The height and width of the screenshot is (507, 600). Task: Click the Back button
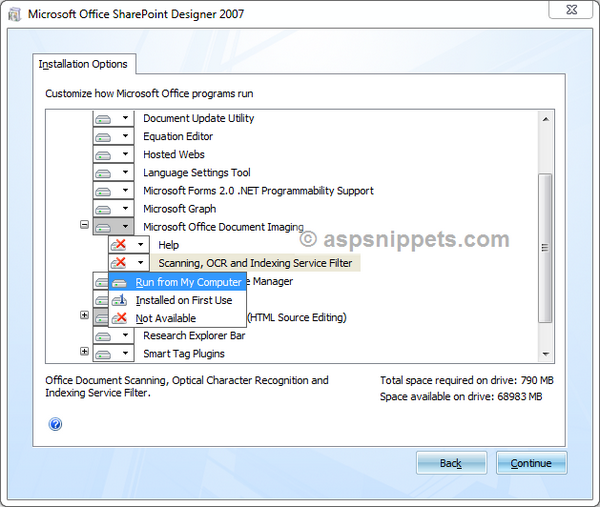tap(451, 463)
